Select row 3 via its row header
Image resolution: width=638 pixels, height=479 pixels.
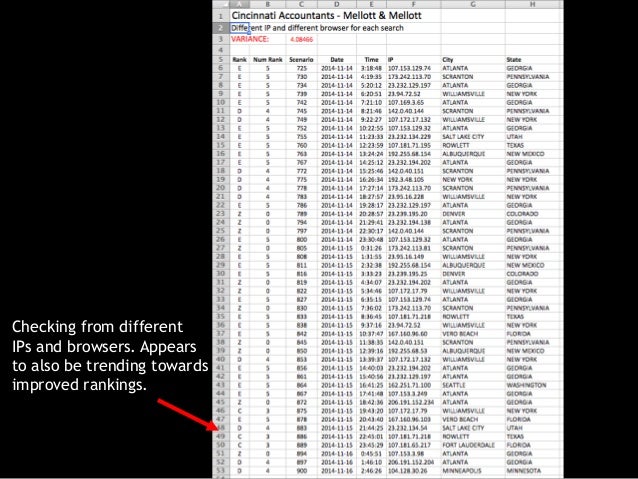(x=221, y=39)
